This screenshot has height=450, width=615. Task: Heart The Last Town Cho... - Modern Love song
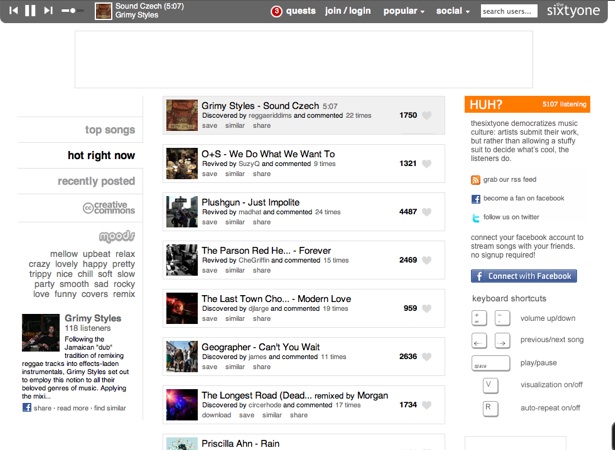click(427, 308)
